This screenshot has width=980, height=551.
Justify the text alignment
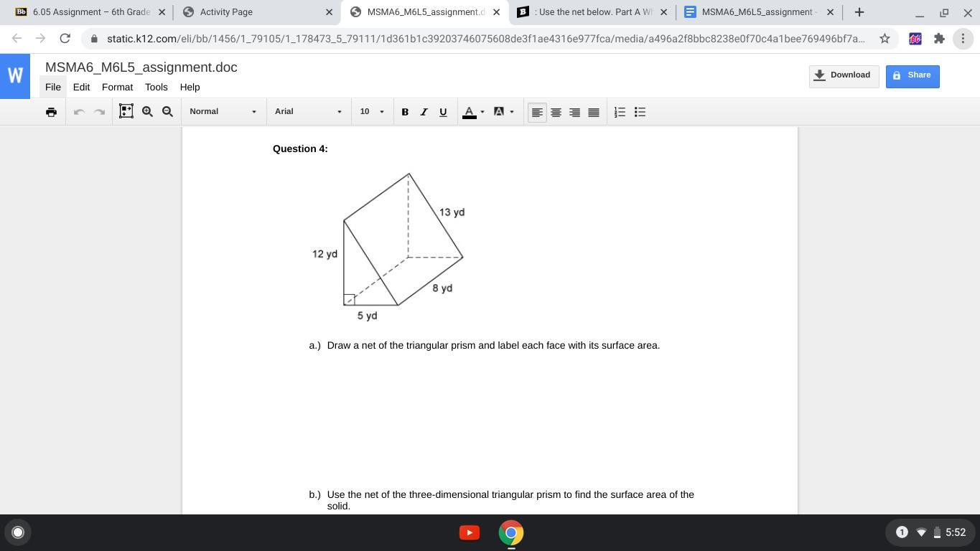[x=593, y=112]
